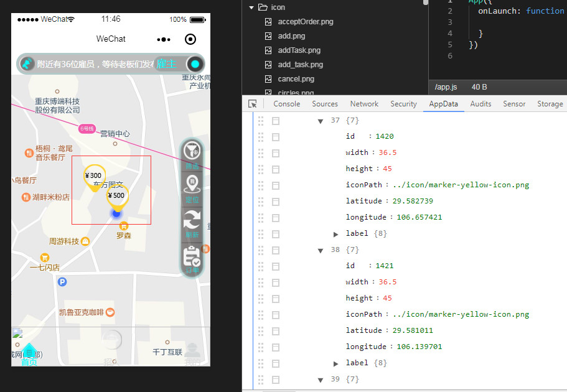
Task: Select the AppData tab
Action: (444, 104)
